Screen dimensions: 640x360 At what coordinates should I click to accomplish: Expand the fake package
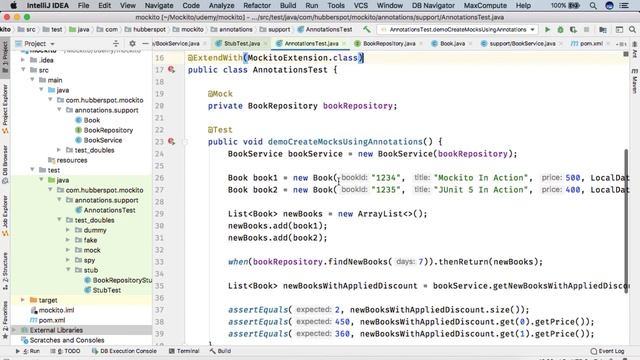pyautogui.click(x=68, y=240)
